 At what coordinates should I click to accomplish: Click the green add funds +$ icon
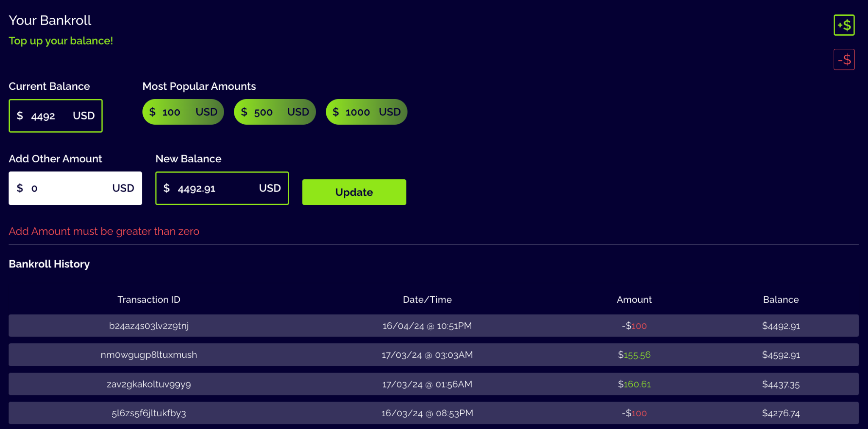[843, 25]
